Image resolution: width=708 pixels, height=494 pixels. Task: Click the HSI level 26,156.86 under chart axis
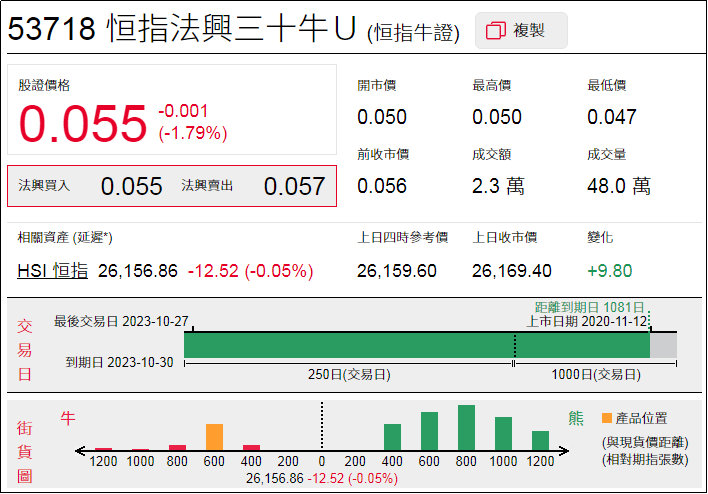(275, 478)
